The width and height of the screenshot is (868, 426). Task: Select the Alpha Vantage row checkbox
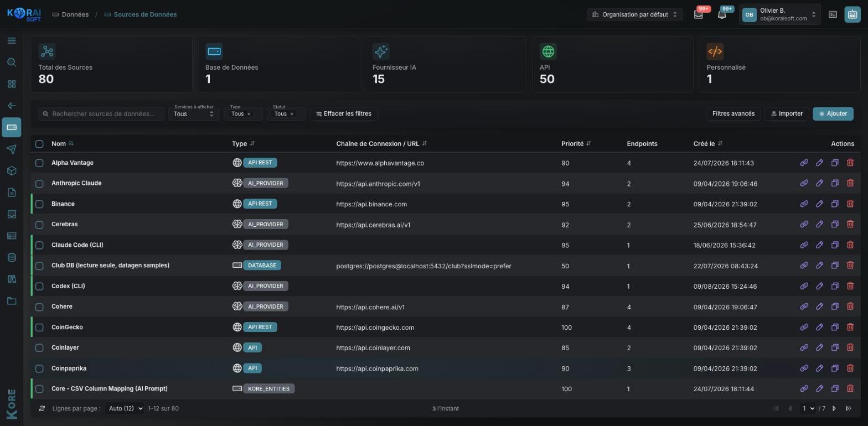39,163
